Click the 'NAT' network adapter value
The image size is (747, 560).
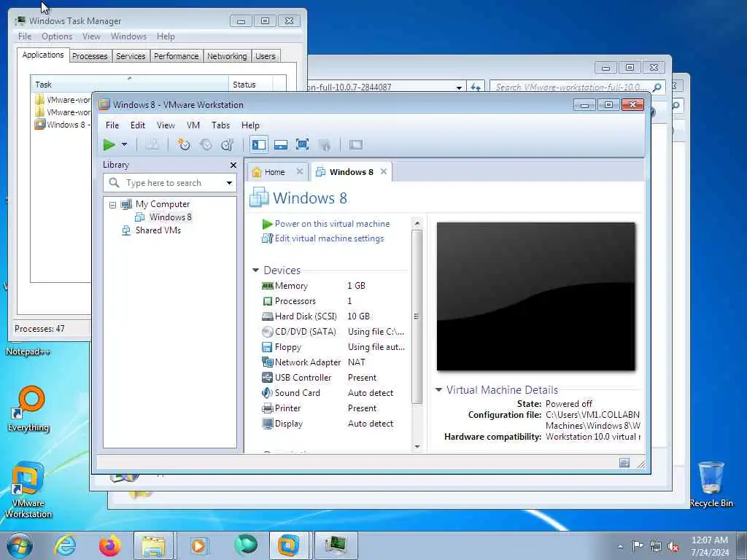(x=356, y=362)
